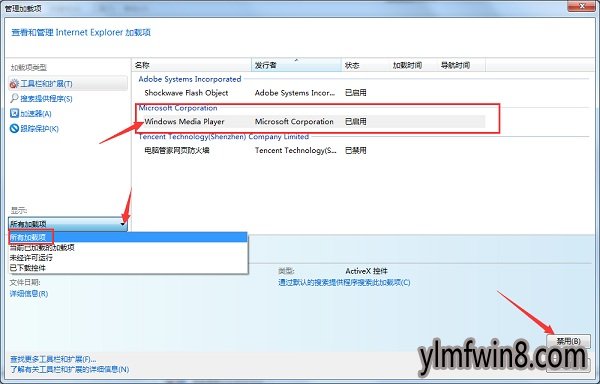
Task: Choose 当前已加载的加载项 in the dropdown list
Action: pyautogui.click(x=128, y=247)
